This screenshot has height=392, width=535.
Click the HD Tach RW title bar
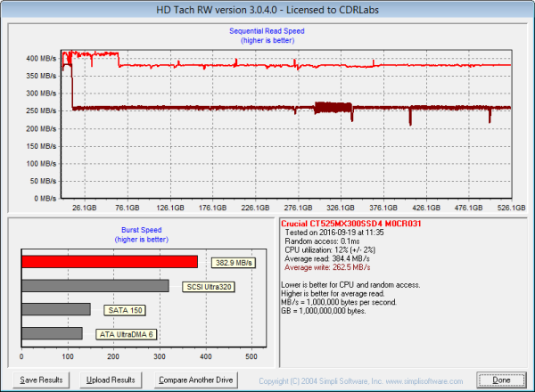point(267,8)
